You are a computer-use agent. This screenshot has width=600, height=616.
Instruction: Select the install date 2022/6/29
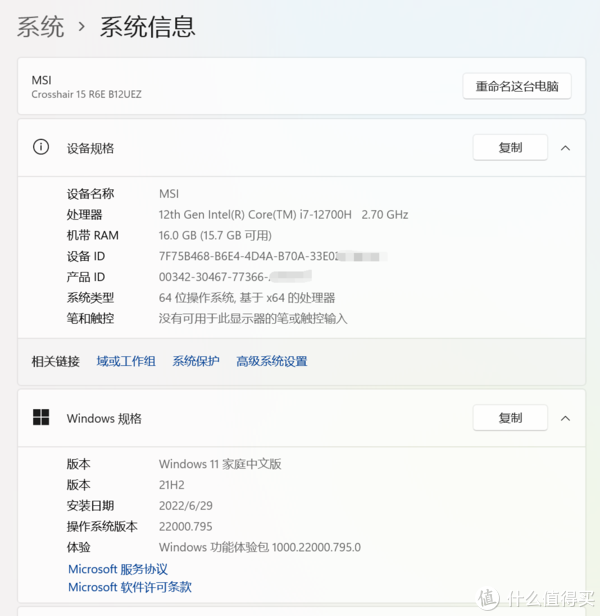coord(185,506)
